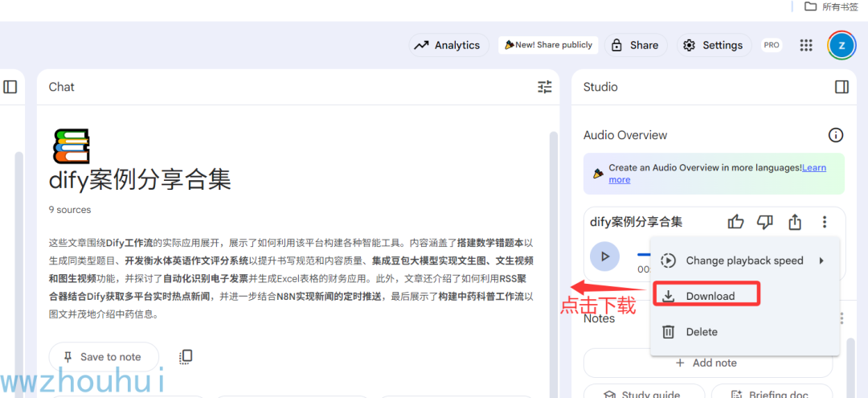868x398 pixels.
Task: Add a new note
Action: (707, 363)
